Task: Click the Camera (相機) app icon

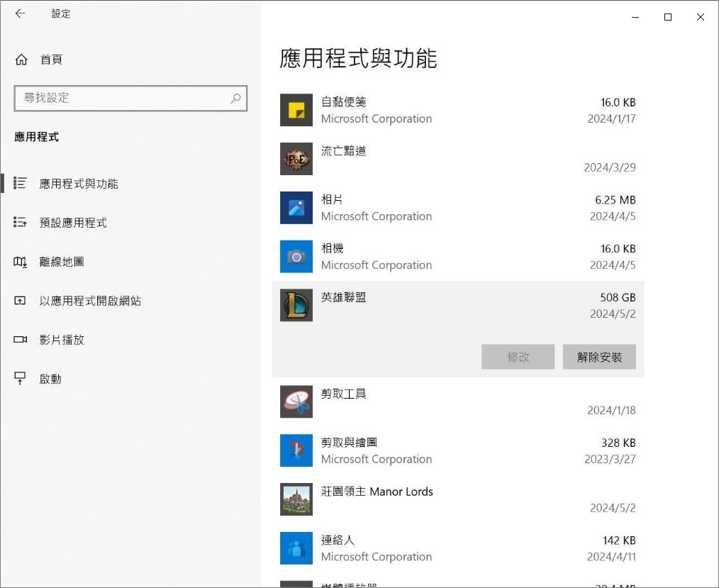Action: coord(296,256)
